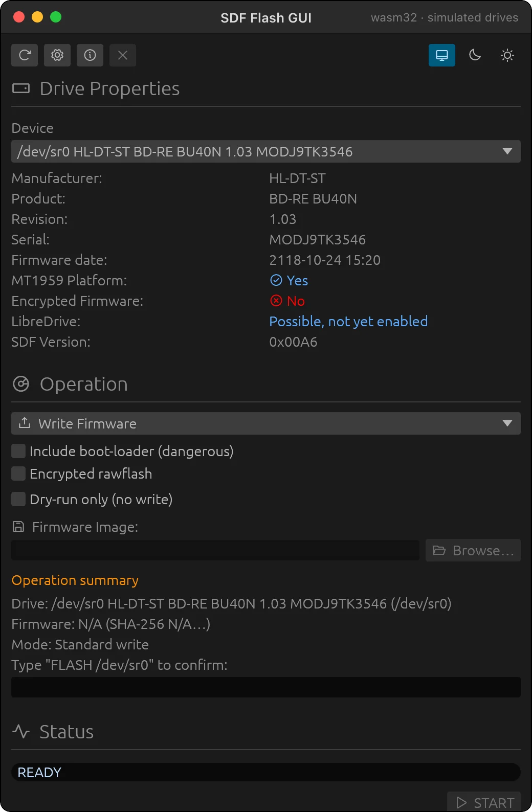Click the 'wasm32 · simulated drives' label
Image resolution: width=532 pixels, height=812 pixels.
445,17
